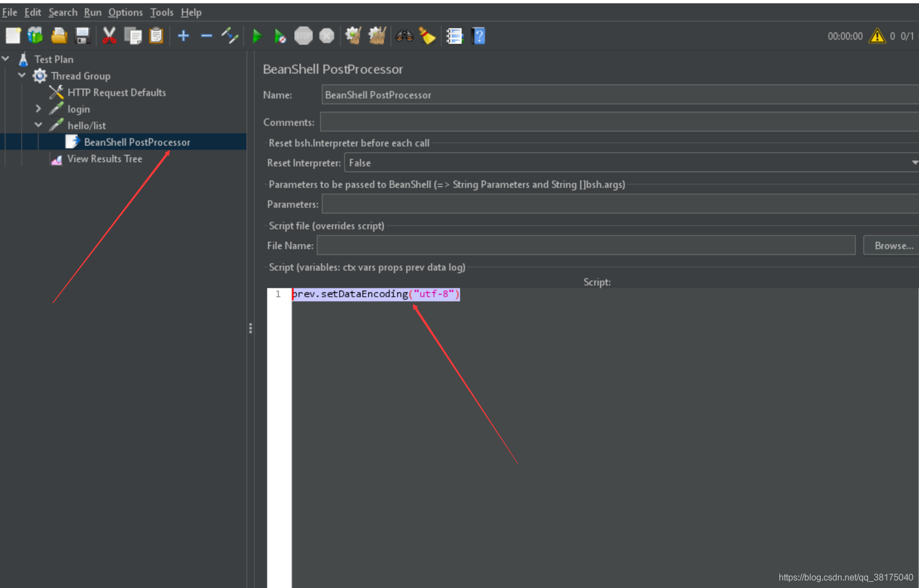Expand the login sampler node
Image resolution: width=919 pixels, height=588 pixels.
pos(38,109)
